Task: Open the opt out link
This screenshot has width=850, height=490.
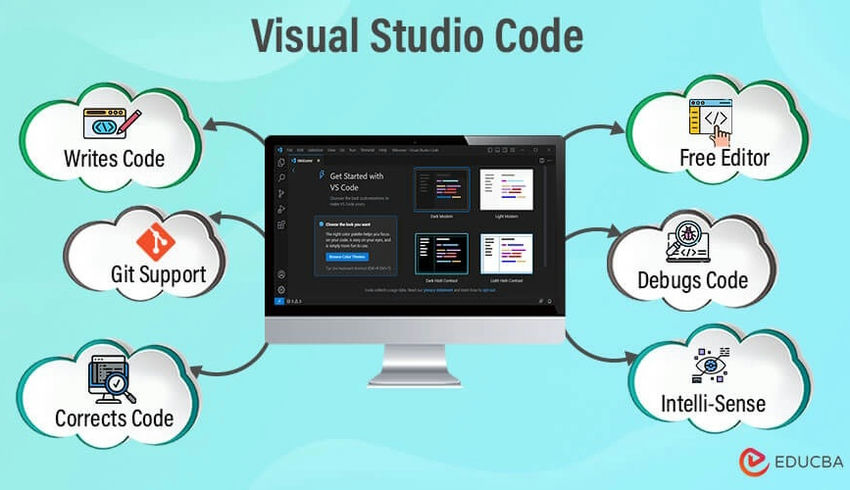Action: click(x=489, y=291)
